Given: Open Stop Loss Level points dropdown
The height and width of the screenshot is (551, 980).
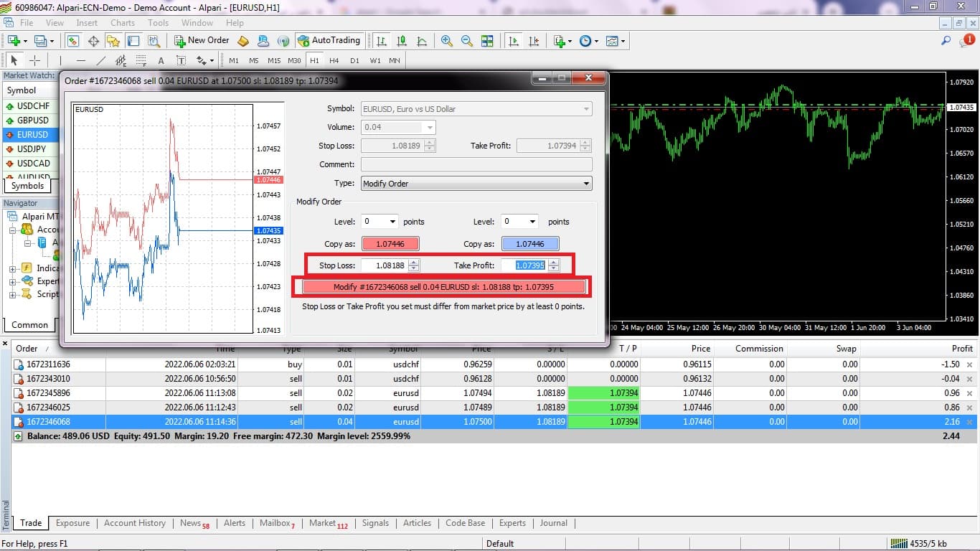Looking at the screenshot, I should [x=392, y=222].
